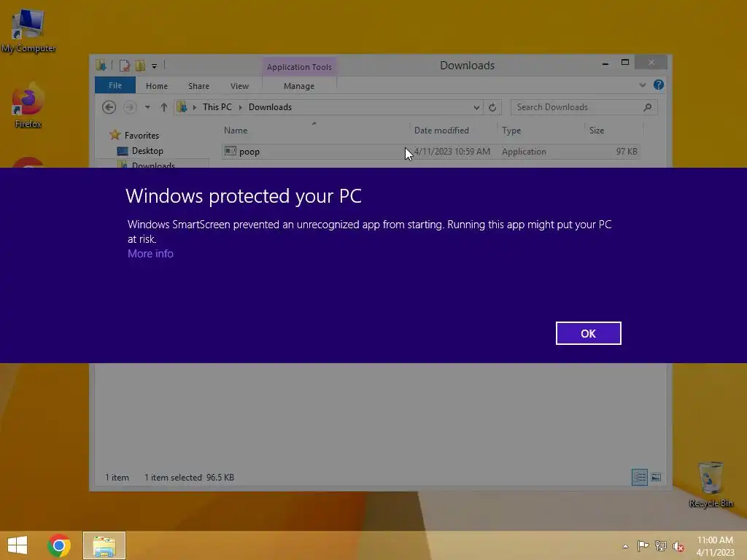Click the search magnifier icon
Screen dimensions: 747x560
648,107
